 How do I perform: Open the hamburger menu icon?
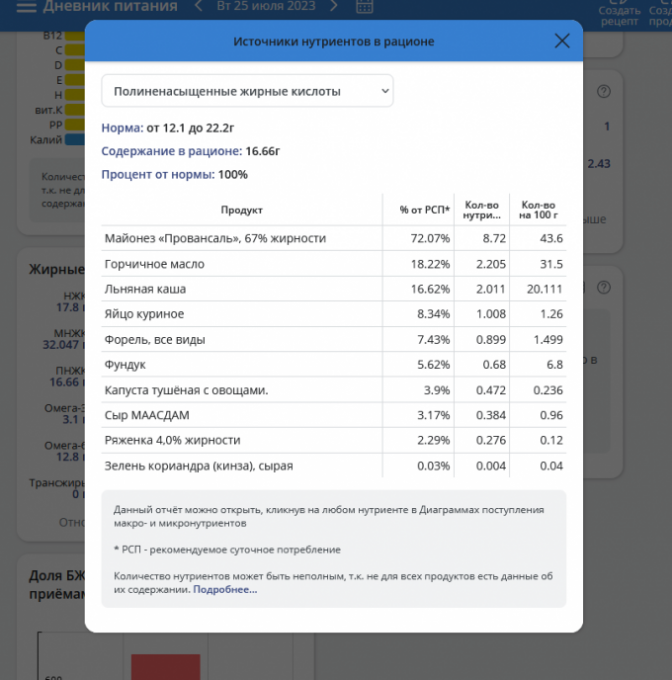pos(26,7)
